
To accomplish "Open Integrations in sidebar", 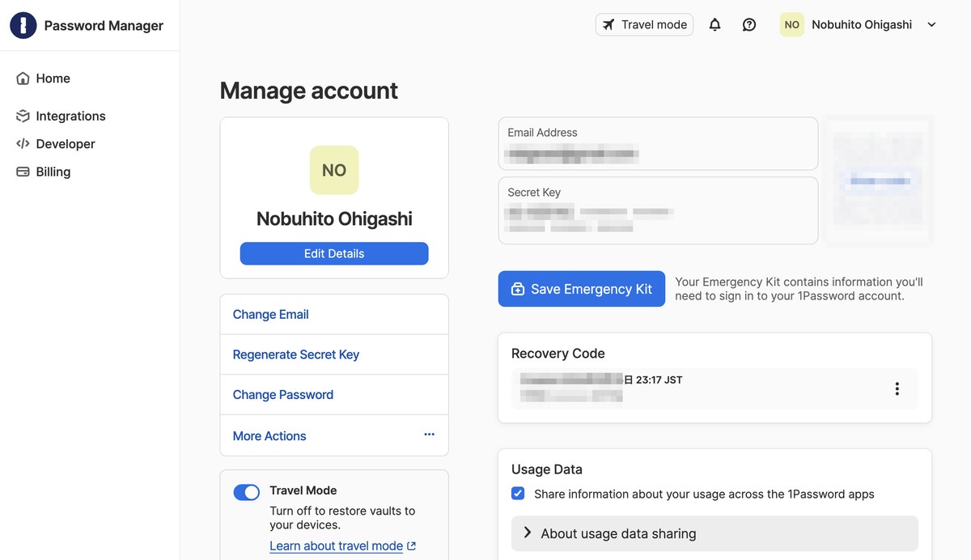I will (x=61, y=116).
